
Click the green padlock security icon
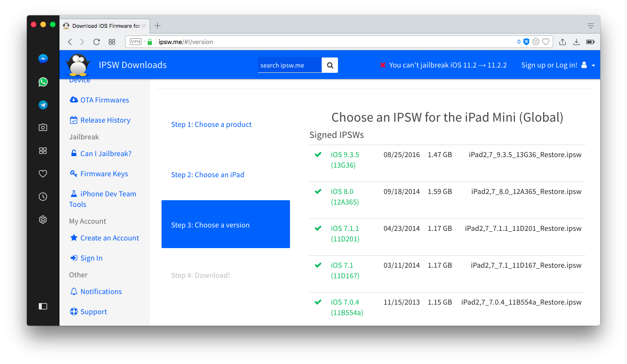[150, 42]
